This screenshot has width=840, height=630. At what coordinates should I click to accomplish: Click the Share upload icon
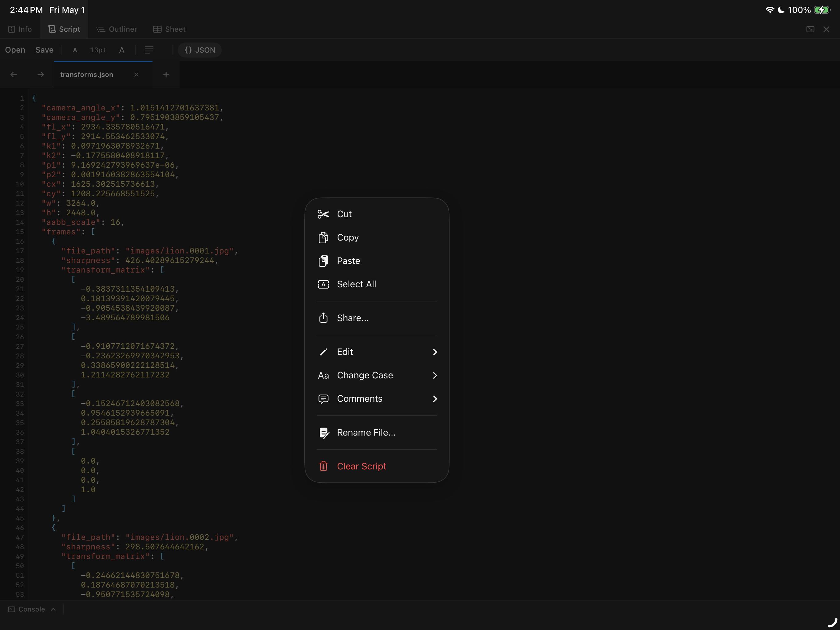click(323, 318)
